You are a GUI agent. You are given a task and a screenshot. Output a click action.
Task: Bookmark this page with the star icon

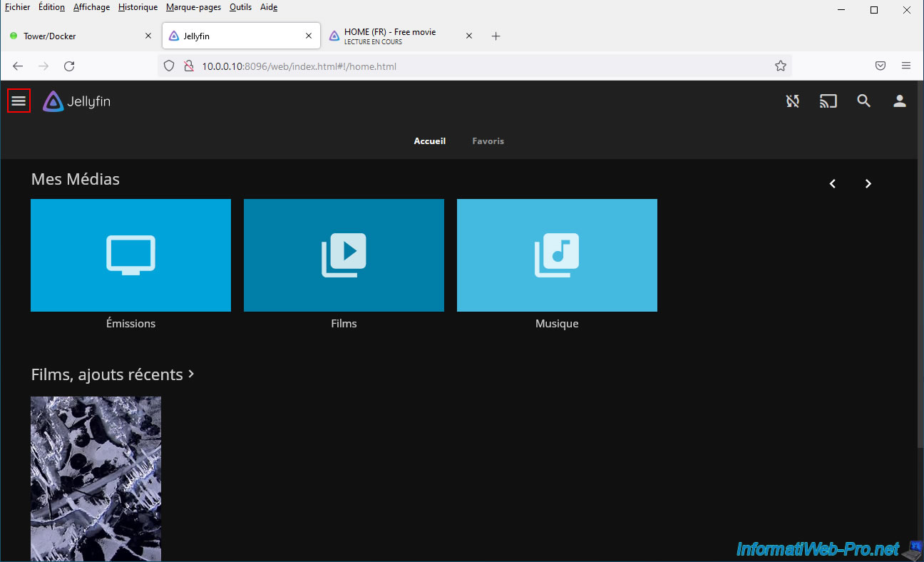click(780, 66)
